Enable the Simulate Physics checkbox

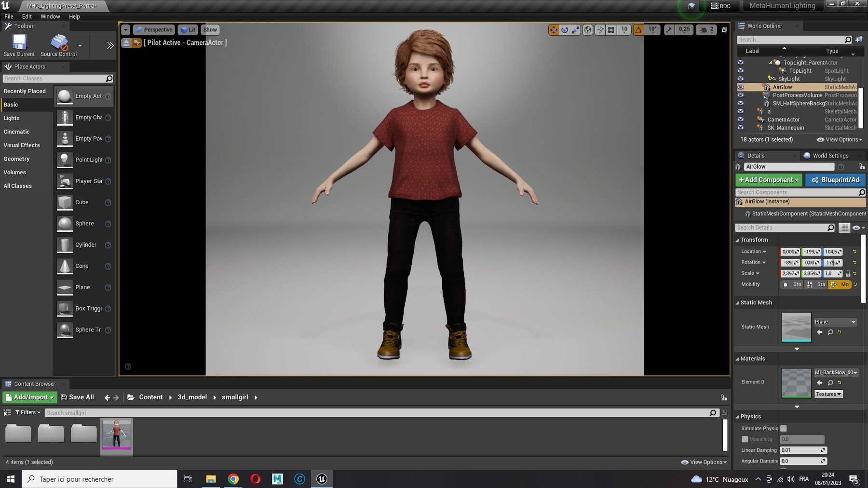coord(784,428)
